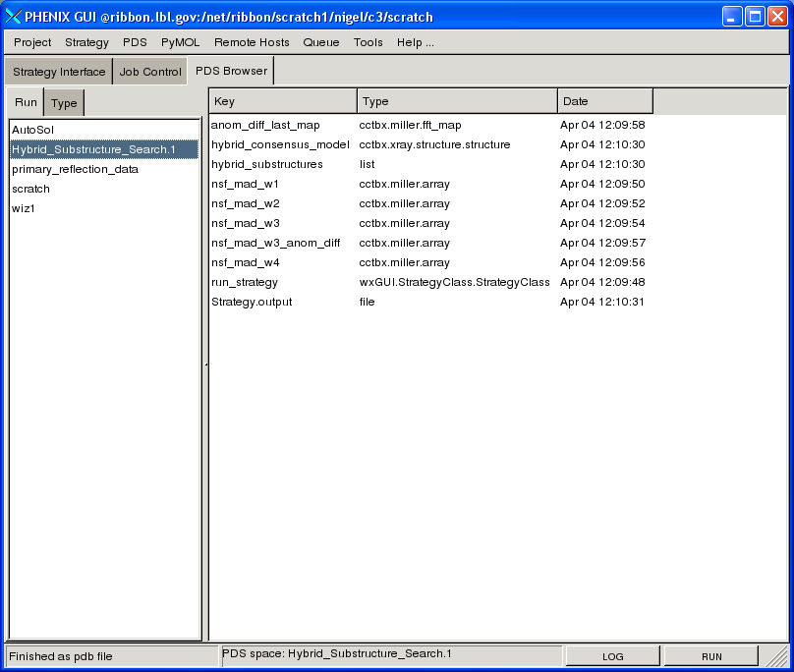Click the PHENIX application icon in title bar
Viewport: 794px width, 672px height.
(x=14, y=17)
